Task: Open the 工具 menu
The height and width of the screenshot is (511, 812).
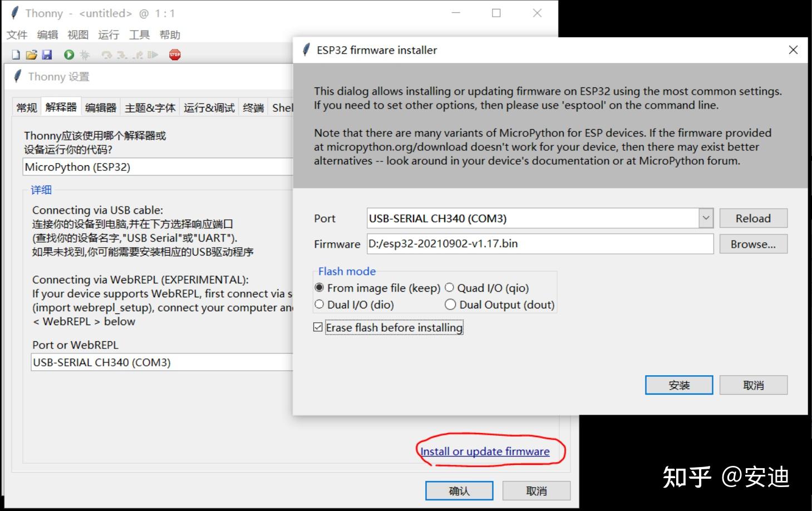Action: click(139, 35)
